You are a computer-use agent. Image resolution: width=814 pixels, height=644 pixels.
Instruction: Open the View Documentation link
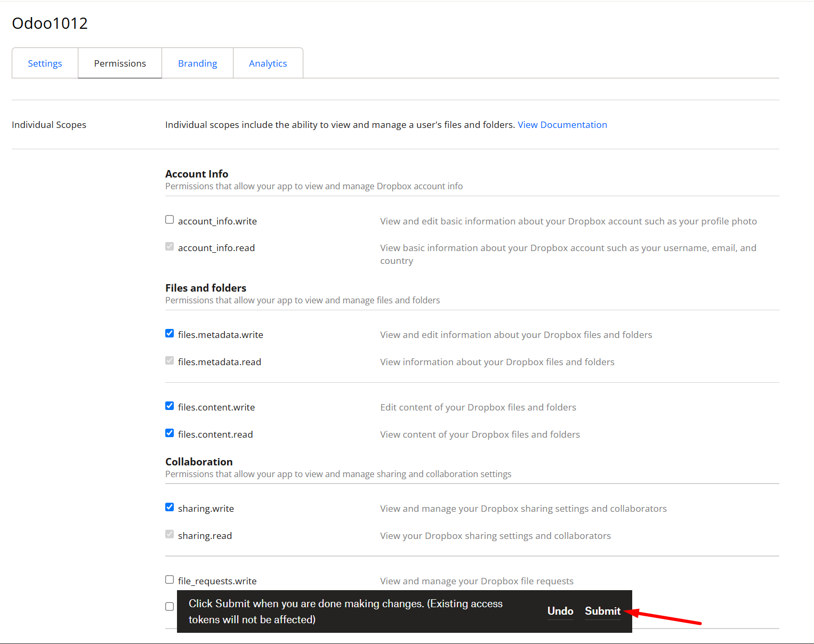coord(562,125)
